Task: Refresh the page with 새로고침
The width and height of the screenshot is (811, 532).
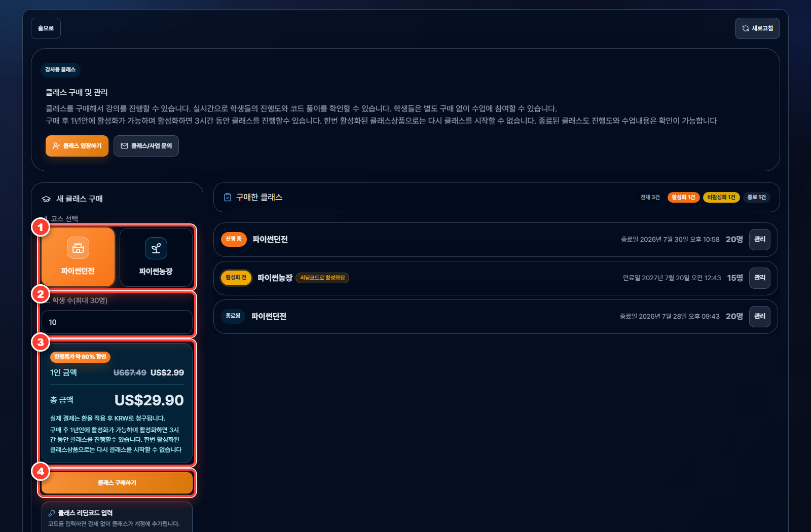Action: tap(757, 28)
